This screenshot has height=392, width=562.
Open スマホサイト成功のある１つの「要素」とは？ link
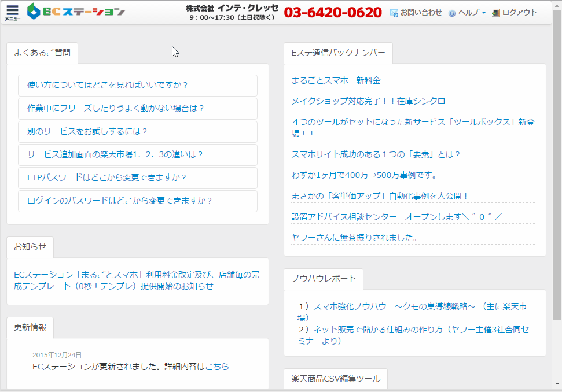[376, 154]
